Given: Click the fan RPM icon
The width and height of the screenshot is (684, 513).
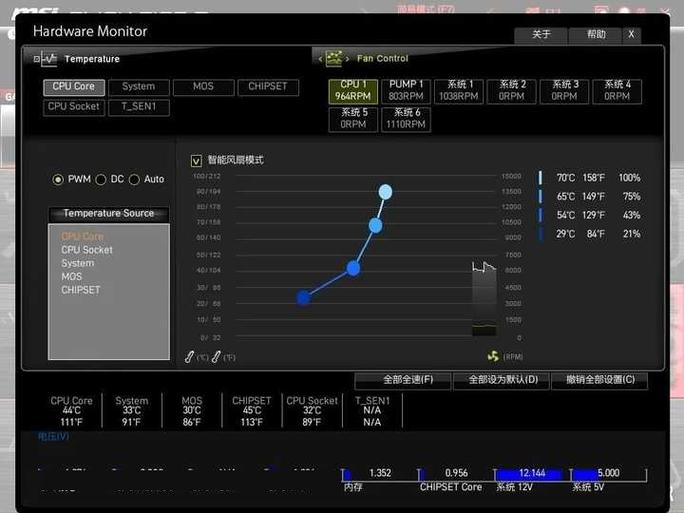Looking at the screenshot, I should tap(493, 356).
